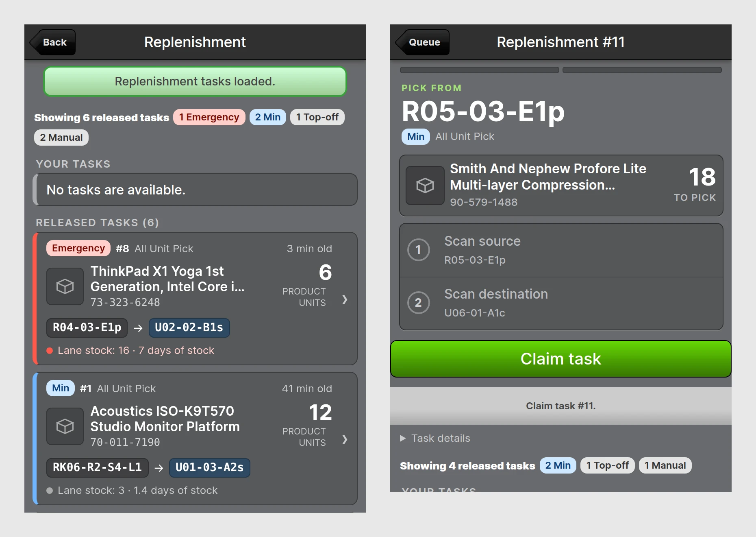
Task: Click destination location U01-03-A2s chip
Action: click(209, 468)
